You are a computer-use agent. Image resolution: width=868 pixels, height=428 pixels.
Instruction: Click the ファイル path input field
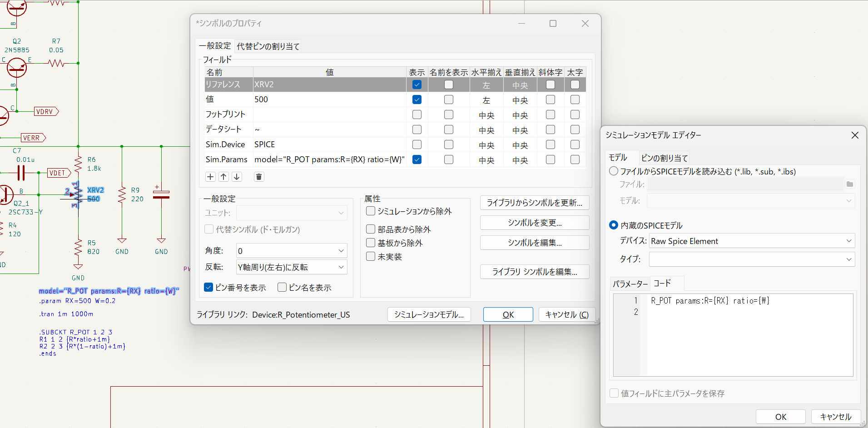click(x=745, y=184)
